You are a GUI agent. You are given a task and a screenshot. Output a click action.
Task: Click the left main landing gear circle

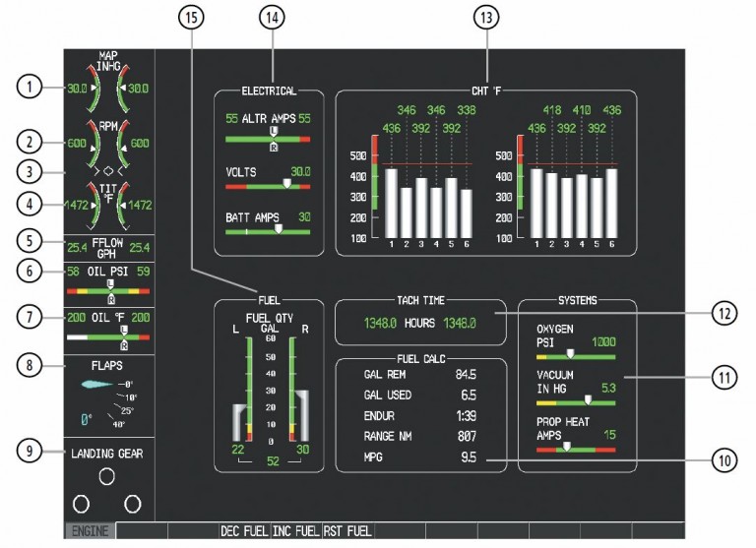pyautogui.click(x=81, y=504)
